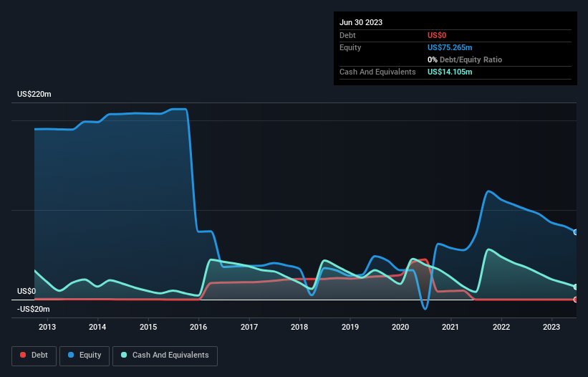Click the 2015 x-axis label
588x377 pixels.
point(148,327)
